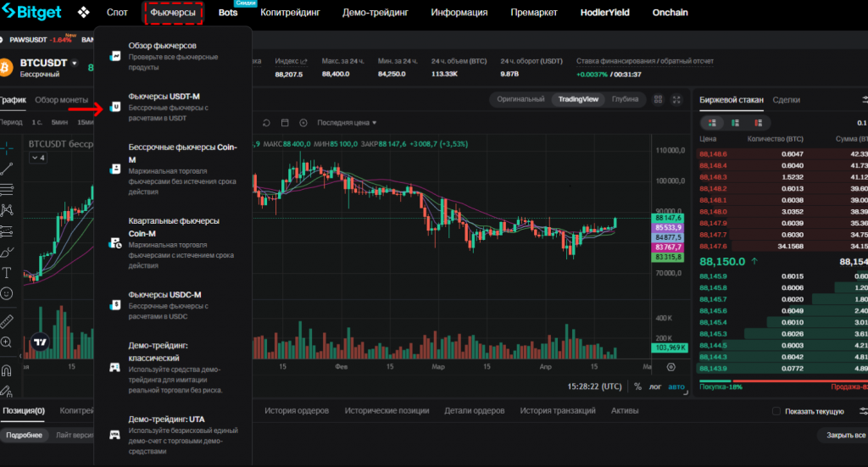Click the Bitcoin coin icon
The height and width of the screenshot is (467, 868).
(x=6, y=68)
